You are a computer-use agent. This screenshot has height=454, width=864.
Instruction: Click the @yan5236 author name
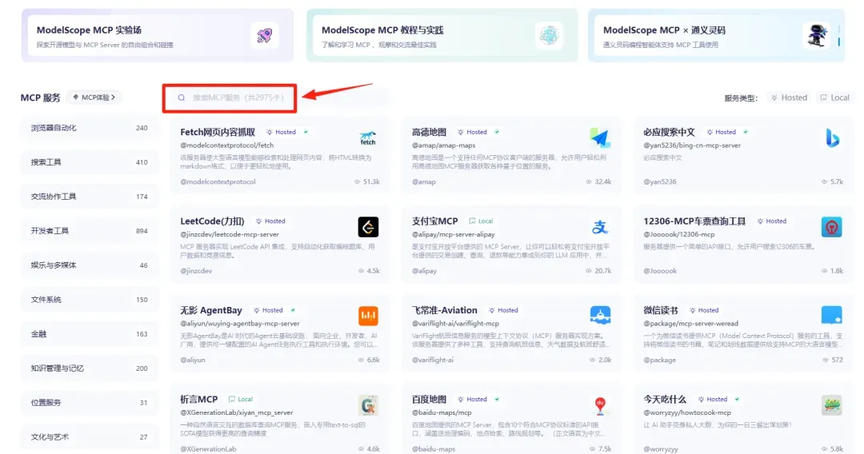(x=660, y=182)
